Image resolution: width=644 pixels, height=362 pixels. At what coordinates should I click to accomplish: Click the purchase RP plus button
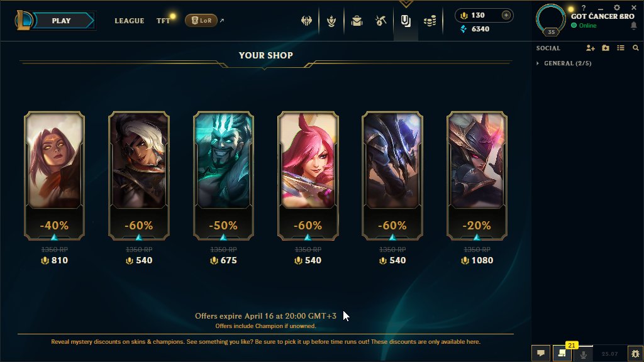(506, 15)
